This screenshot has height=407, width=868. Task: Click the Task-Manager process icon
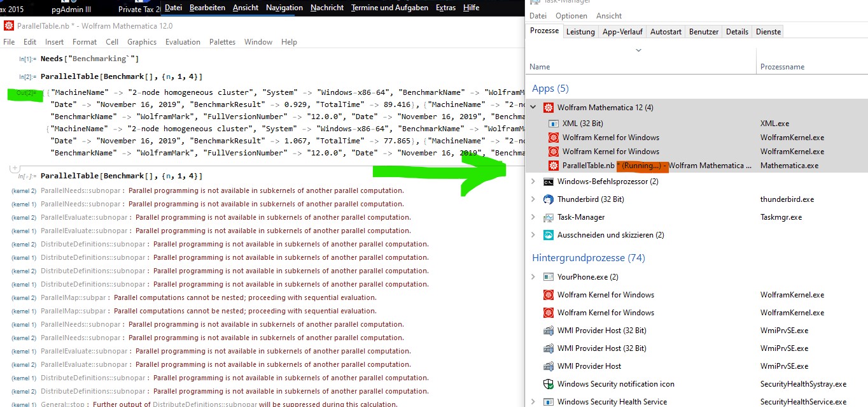[549, 217]
